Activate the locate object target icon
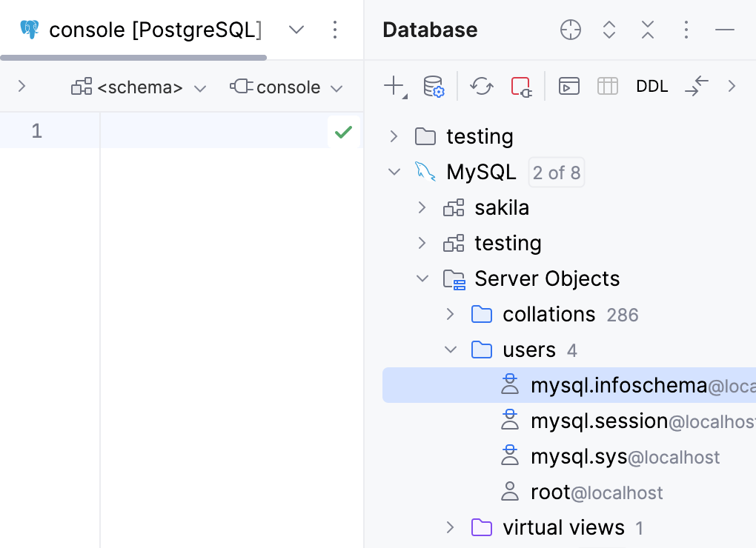 tap(570, 30)
